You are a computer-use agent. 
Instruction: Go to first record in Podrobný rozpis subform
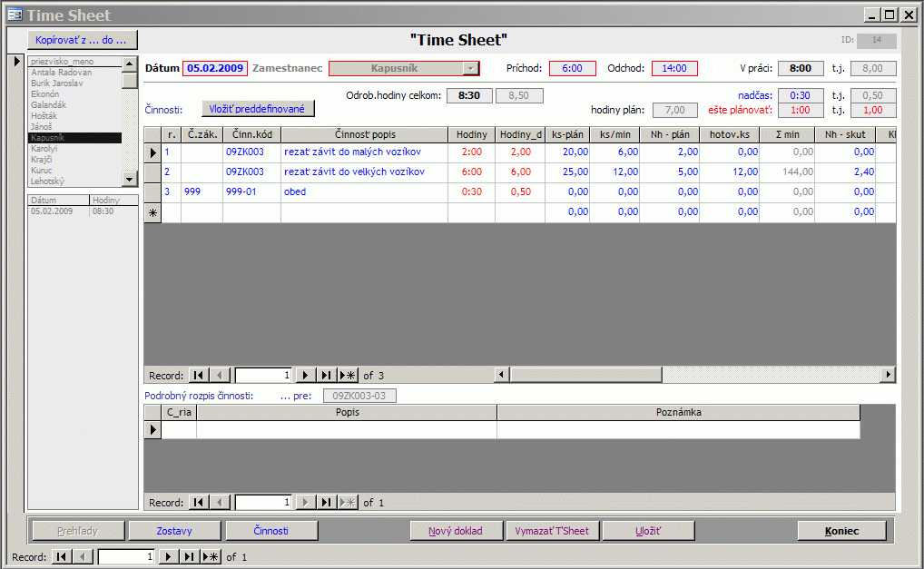click(199, 503)
